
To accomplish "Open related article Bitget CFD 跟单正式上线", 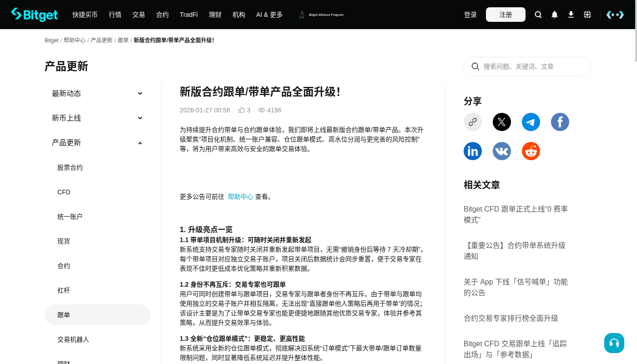I will point(516,214).
